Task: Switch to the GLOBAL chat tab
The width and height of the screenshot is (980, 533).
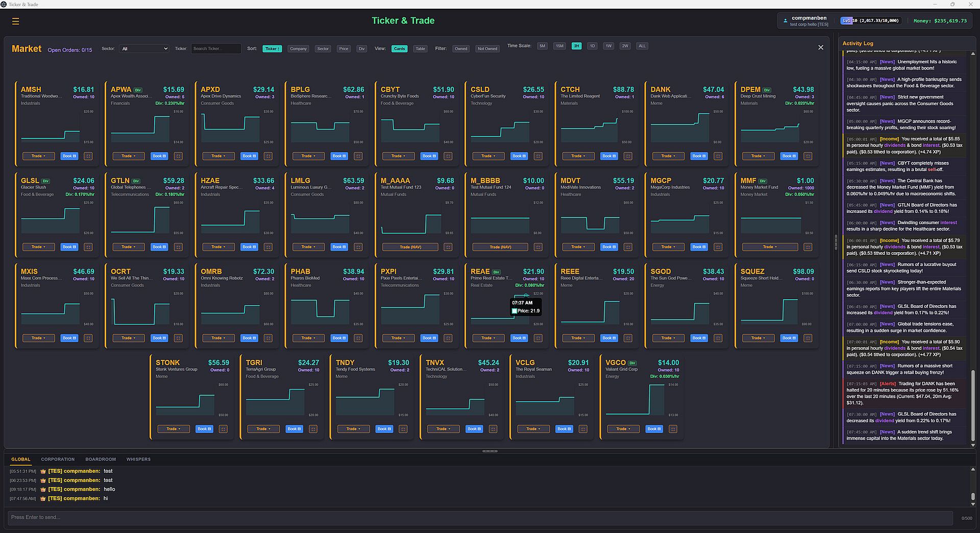Action: click(x=21, y=459)
